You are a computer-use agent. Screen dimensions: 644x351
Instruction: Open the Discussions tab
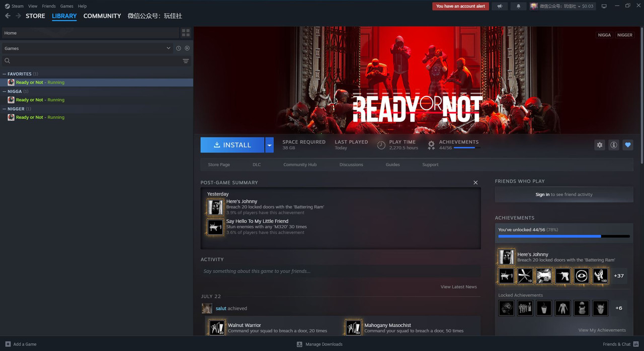click(x=351, y=165)
